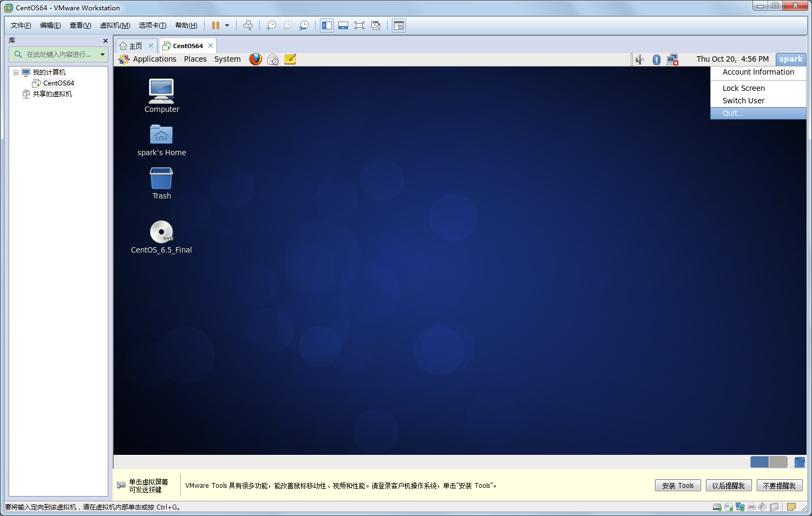Open the 编辑(E) menu
812x516 pixels.
point(50,25)
